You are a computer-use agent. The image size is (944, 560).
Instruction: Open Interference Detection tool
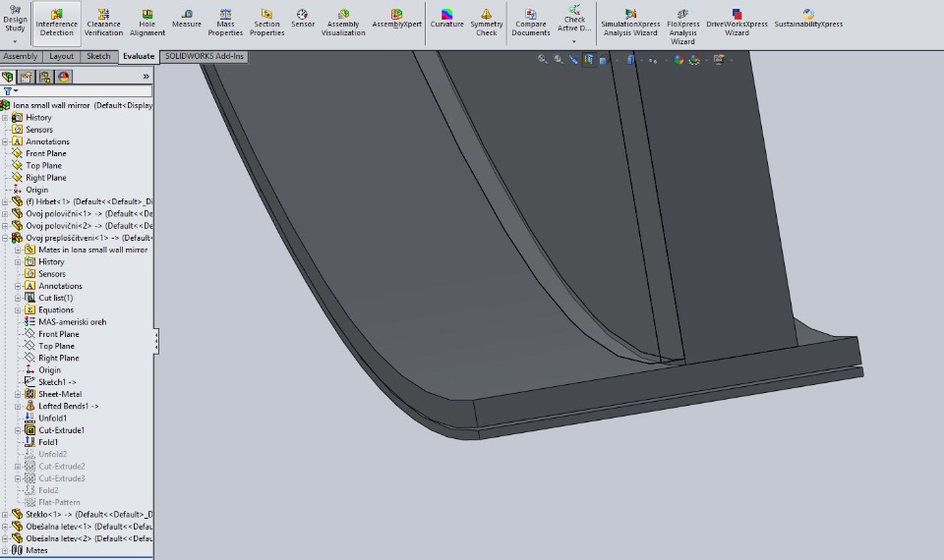pyautogui.click(x=57, y=23)
